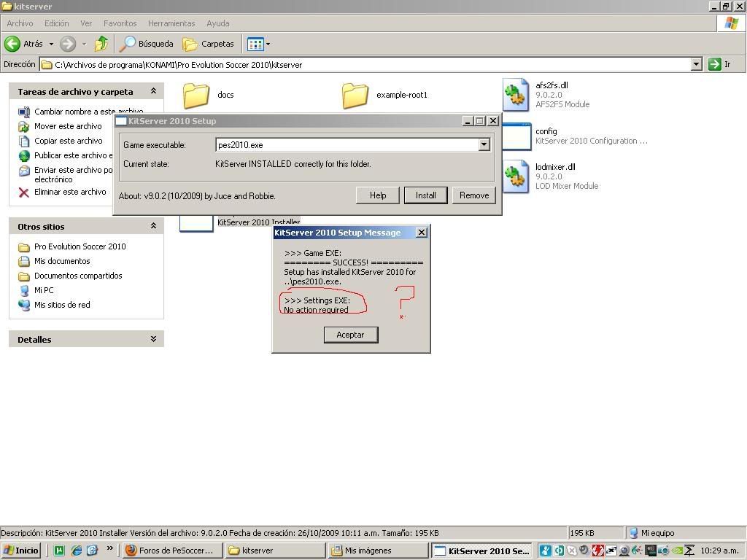
Task: Open the Edición menu
Action: (57, 23)
